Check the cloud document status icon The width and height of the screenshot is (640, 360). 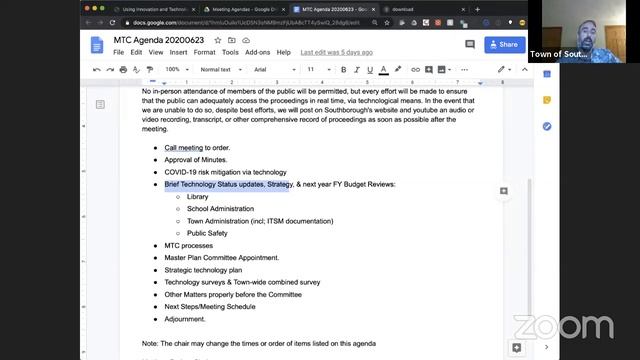(246, 40)
